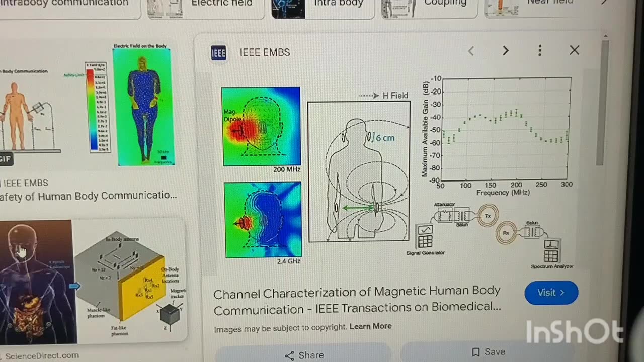Open the three-dot more options menu

[x=540, y=50]
